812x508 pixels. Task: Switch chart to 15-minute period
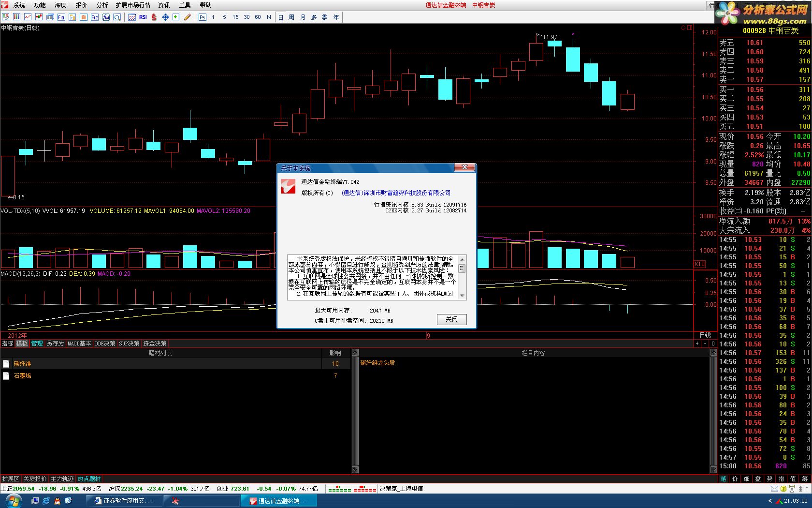[235, 17]
